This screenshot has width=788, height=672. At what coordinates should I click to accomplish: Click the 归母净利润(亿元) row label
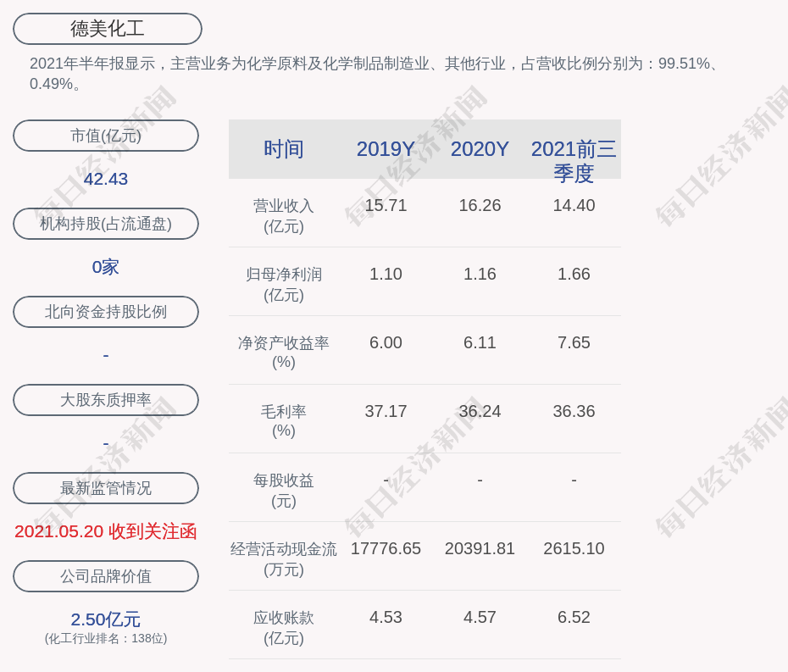pyautogui.click(x=284, y=285)
